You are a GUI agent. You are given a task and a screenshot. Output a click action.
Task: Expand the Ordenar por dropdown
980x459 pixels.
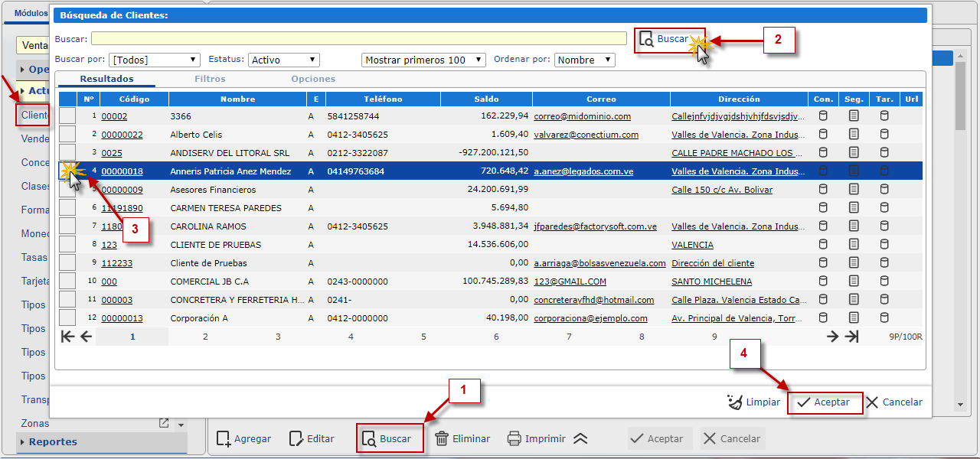click(x=586, y=60)
